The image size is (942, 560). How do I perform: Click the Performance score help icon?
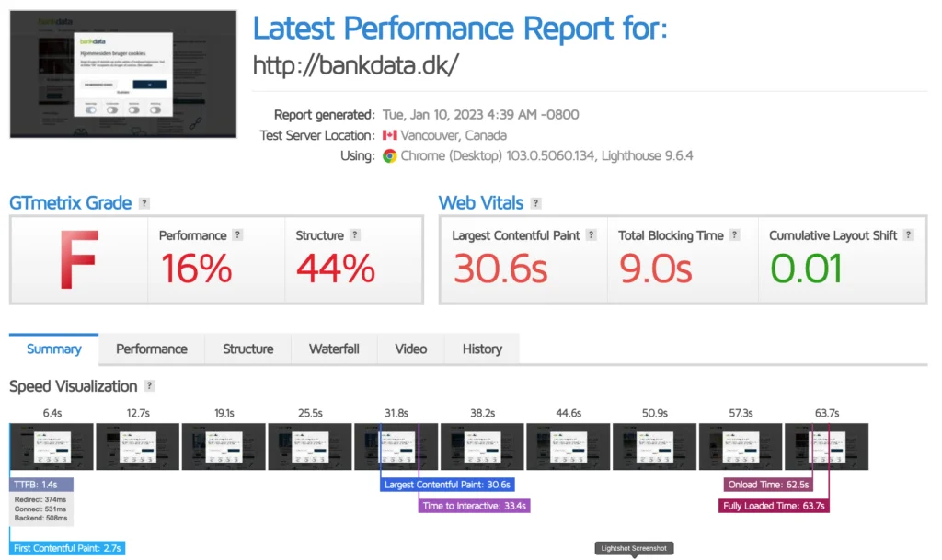pos(238,234)
